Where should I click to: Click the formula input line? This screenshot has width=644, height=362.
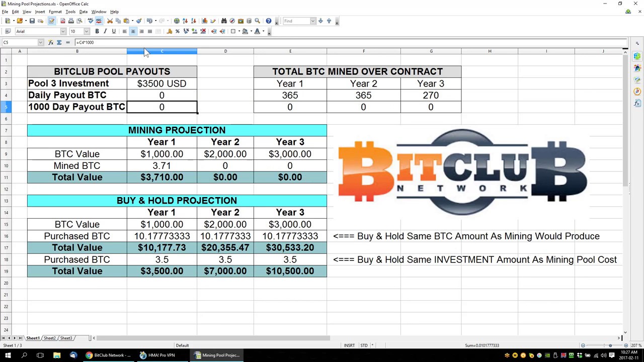click(x=351, y=42)
